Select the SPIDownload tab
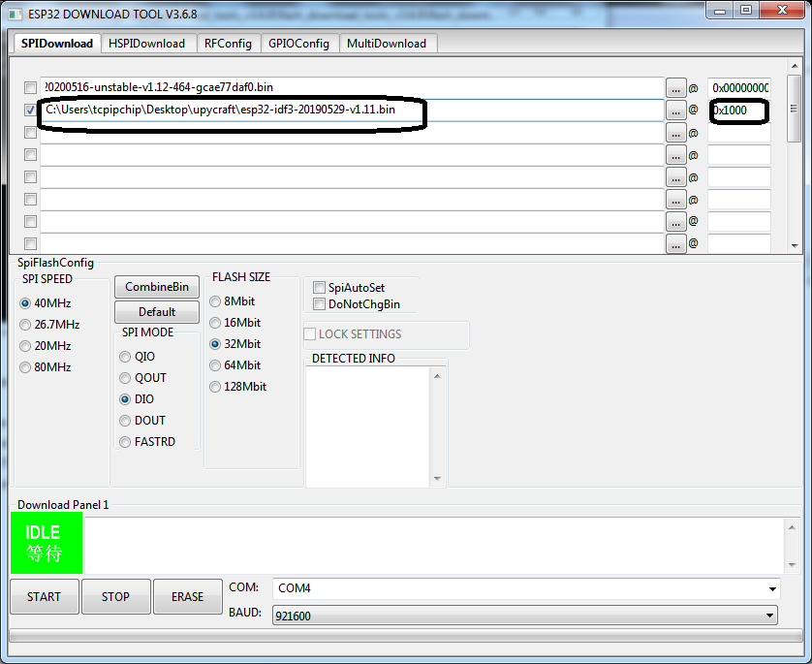812x664 pixels. pos(56,43)
